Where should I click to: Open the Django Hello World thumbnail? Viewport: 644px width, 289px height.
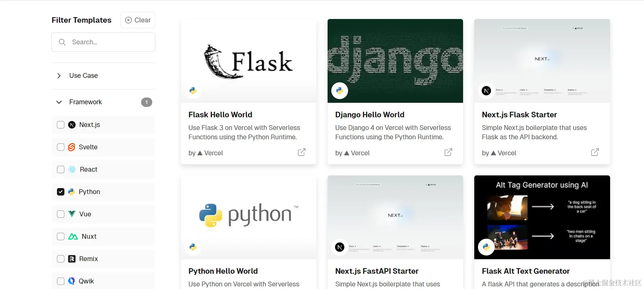click(x=395, y=61)
